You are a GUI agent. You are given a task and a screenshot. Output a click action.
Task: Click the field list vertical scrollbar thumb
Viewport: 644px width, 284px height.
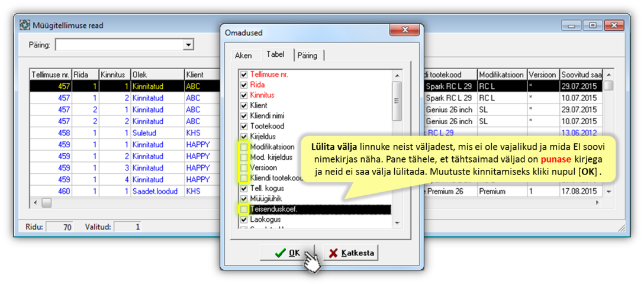tap(397, 101)
